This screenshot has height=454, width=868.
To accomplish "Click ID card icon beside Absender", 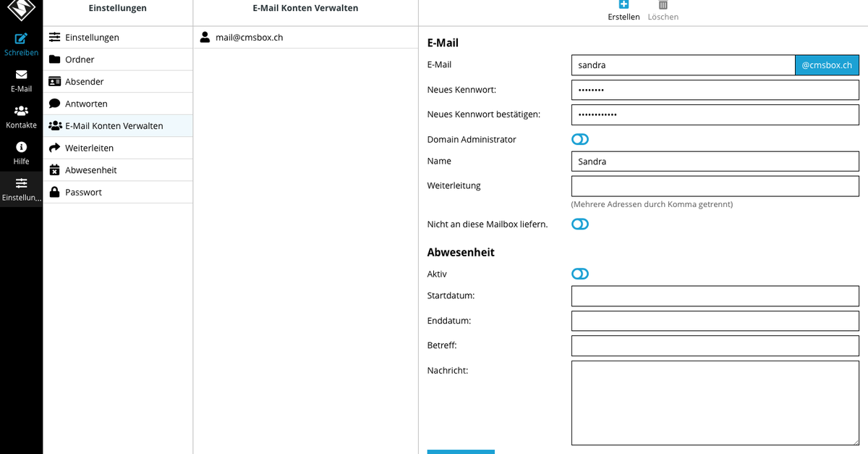I will 54,81.
